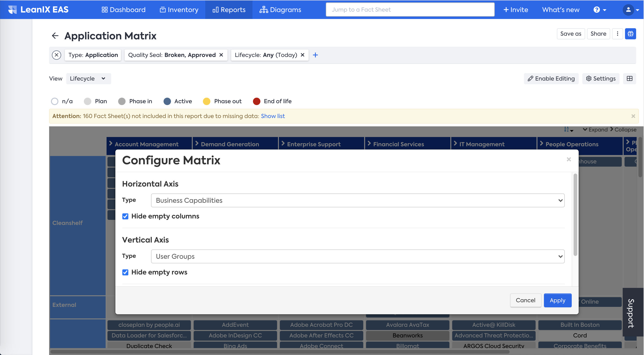Click the Apply button
Viewport: 644px width, 355px height.
(x=557, y=300)
